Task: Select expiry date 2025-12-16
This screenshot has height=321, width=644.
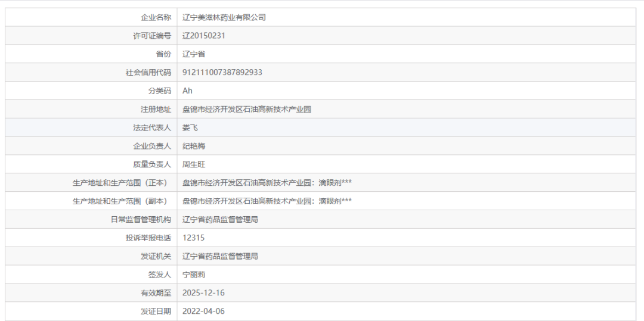Action: 203,293
